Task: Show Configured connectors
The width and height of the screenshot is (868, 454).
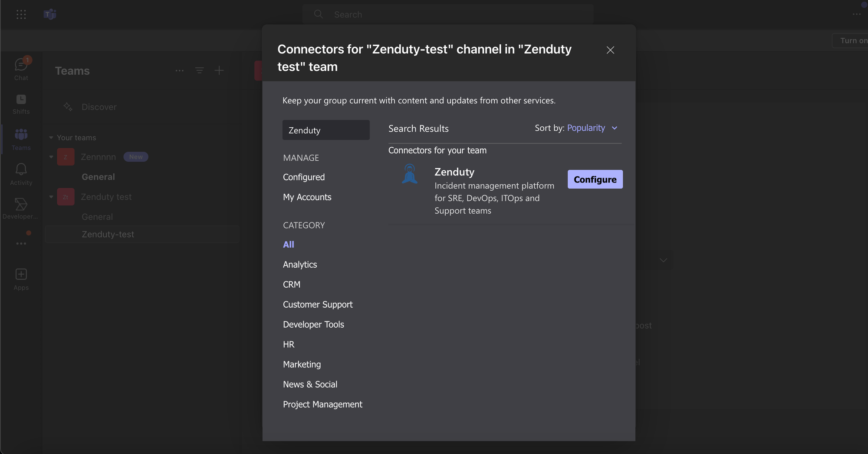Action: (x=304, y=177)
